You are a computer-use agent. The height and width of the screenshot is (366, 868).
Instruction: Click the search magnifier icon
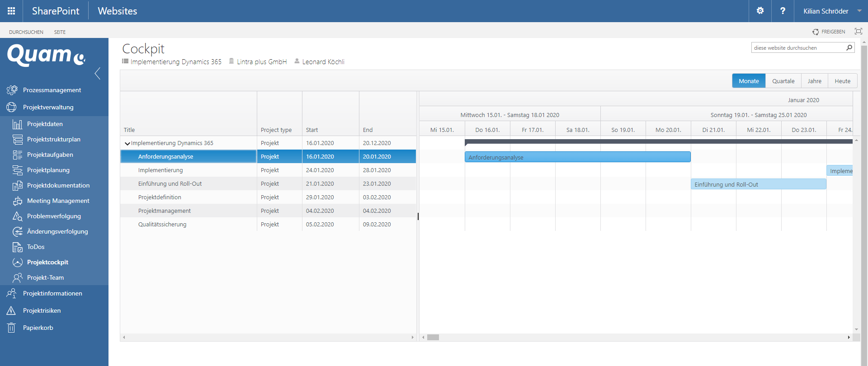click(x=849, y=47)
